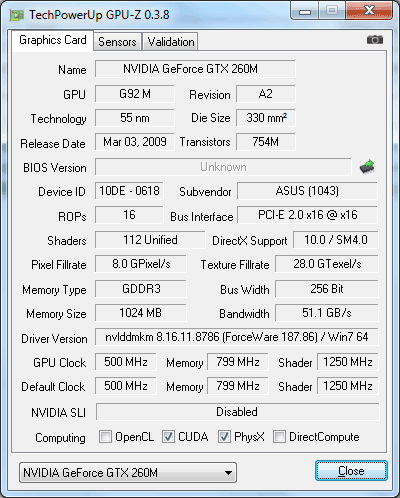
Task: Click the 'Driver Version' label
Action: [x=54, y=339]
